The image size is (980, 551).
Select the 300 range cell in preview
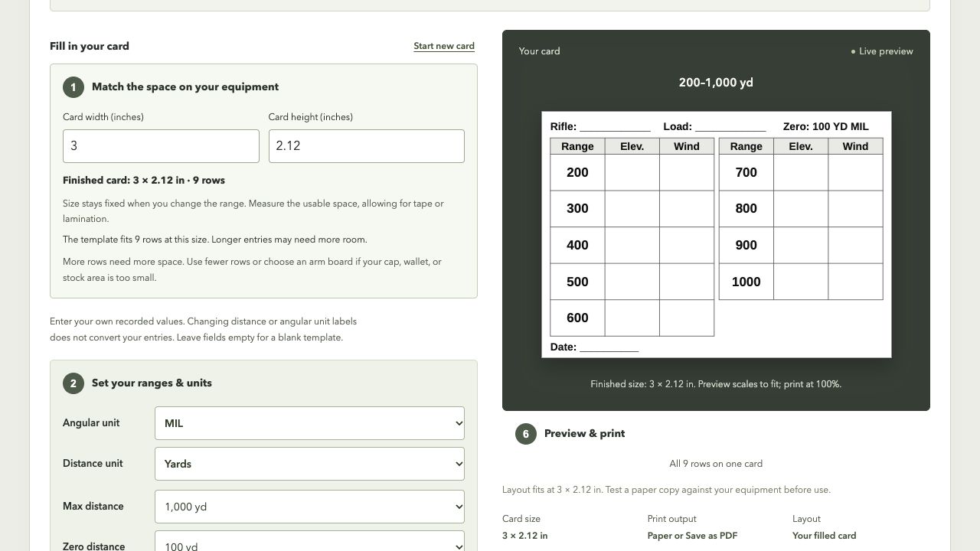[x=577, y=208]
